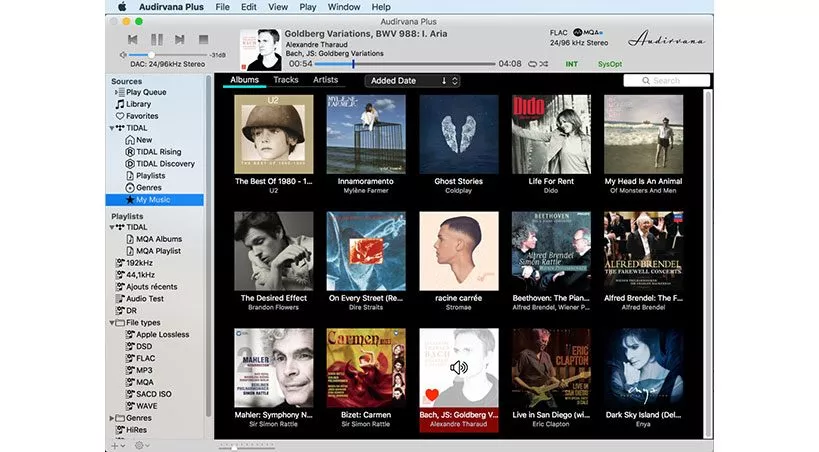Select the Dark Sky Island album cover
Screen dimensions: 819x452
(x=644, y=368)
